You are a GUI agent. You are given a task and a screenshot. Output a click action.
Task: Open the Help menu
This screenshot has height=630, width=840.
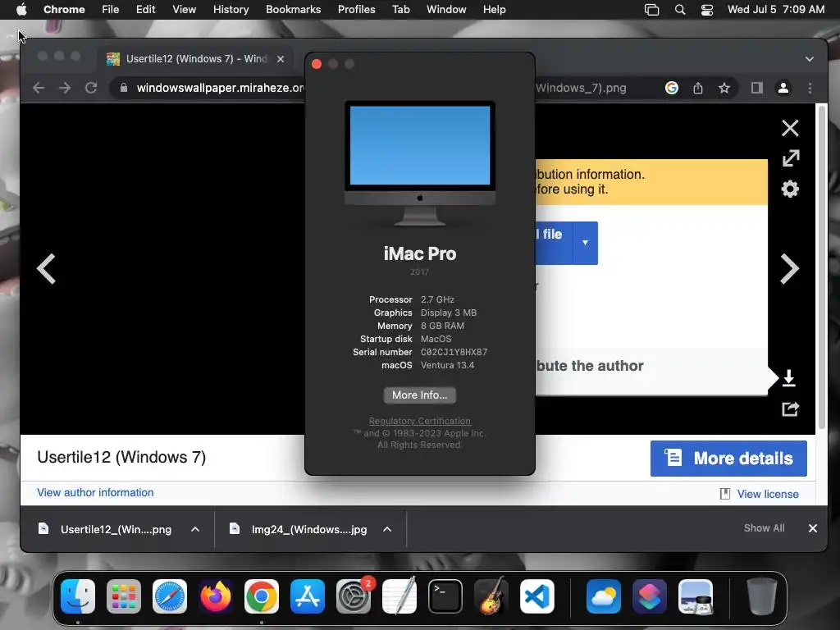click(494, 10)
